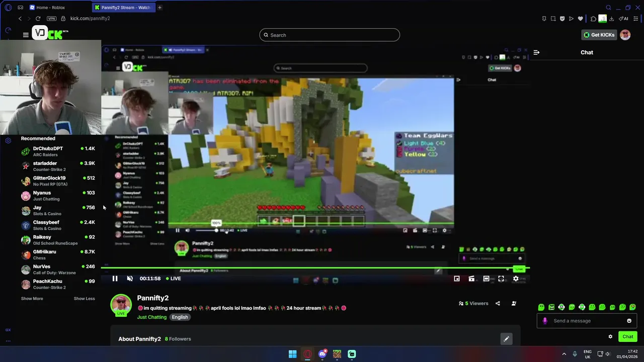Open starladder recommended channel
The image size is (644, 362).
(x=58, y=166)
